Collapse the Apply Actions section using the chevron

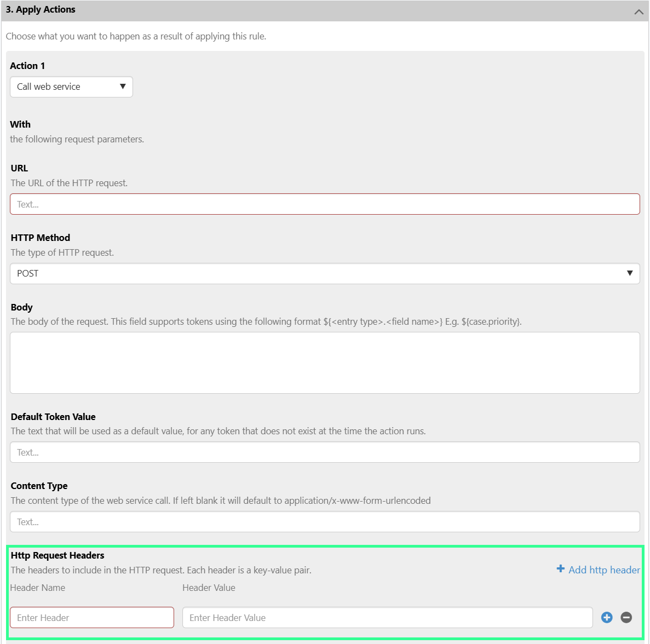639,10
